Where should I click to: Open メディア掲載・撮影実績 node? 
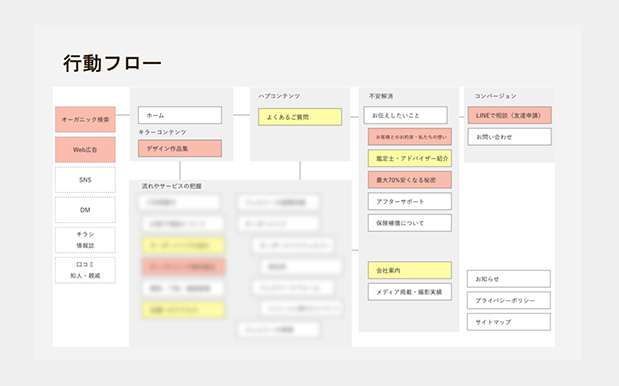[x=410, y=292]
